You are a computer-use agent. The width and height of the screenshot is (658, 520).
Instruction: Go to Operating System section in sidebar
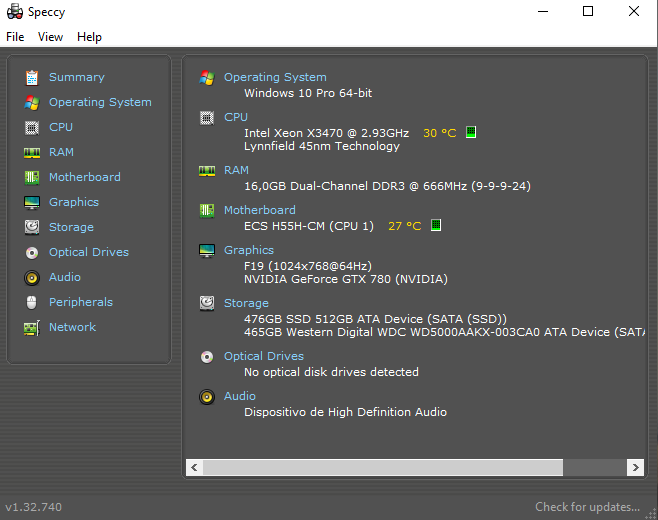pos(100,102)
